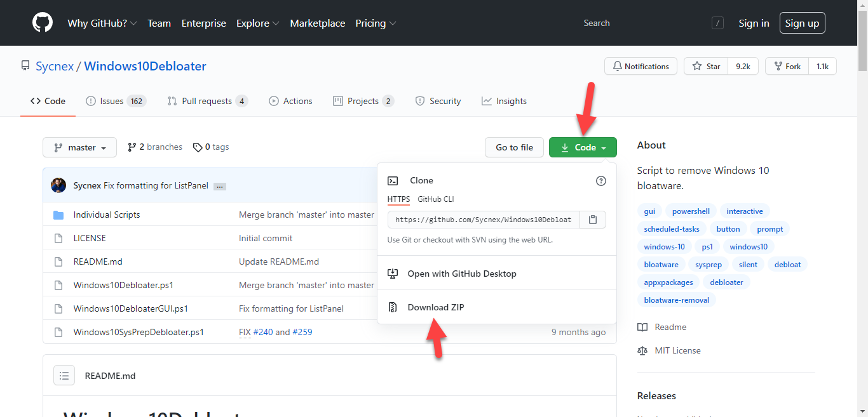Click the GitHub octocat logo
The height and width of the screenshot is (417, 868).
[43, 23]
